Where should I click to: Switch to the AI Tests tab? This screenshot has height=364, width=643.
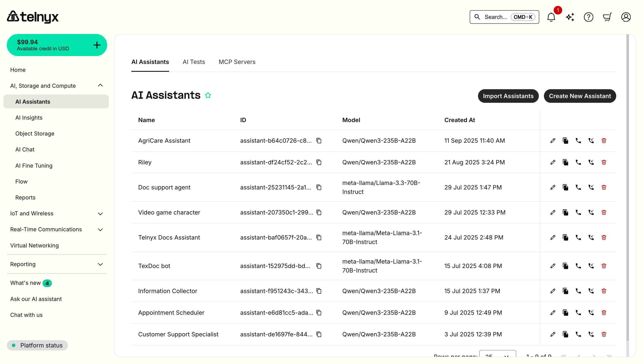coord(194,62)
